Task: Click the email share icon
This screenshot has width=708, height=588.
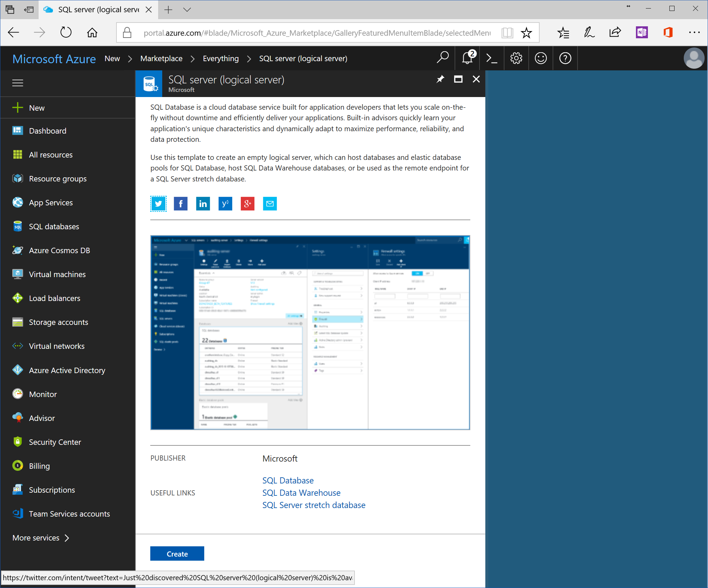Action: point(270,204)
